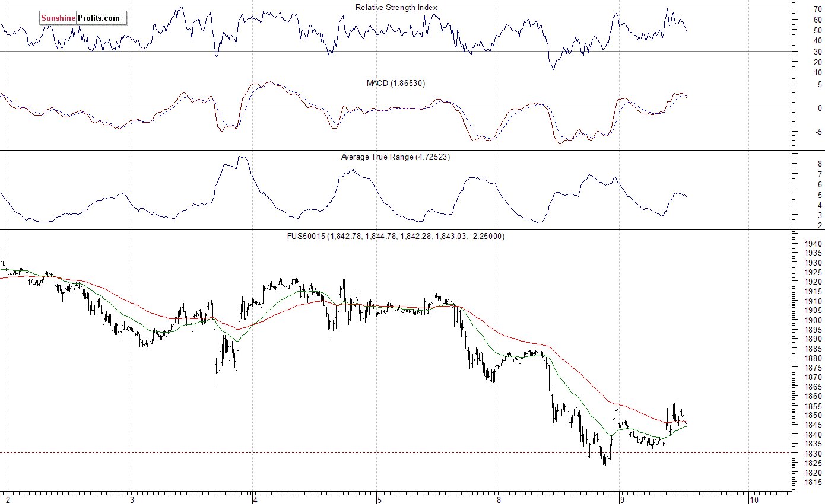Click the RSI 30 axis label
The width and height of the screenshot is (825, 504).
(x=817, y=52)
